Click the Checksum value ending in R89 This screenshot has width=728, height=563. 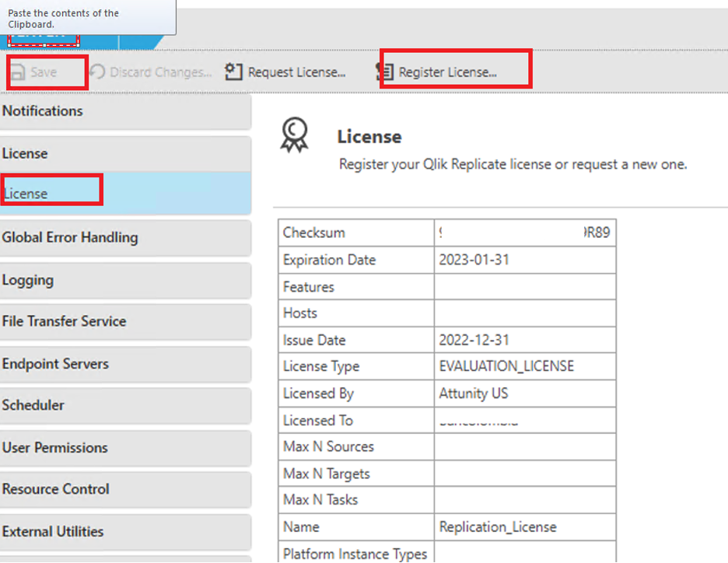pyautogui.click(x=525, y=232)
